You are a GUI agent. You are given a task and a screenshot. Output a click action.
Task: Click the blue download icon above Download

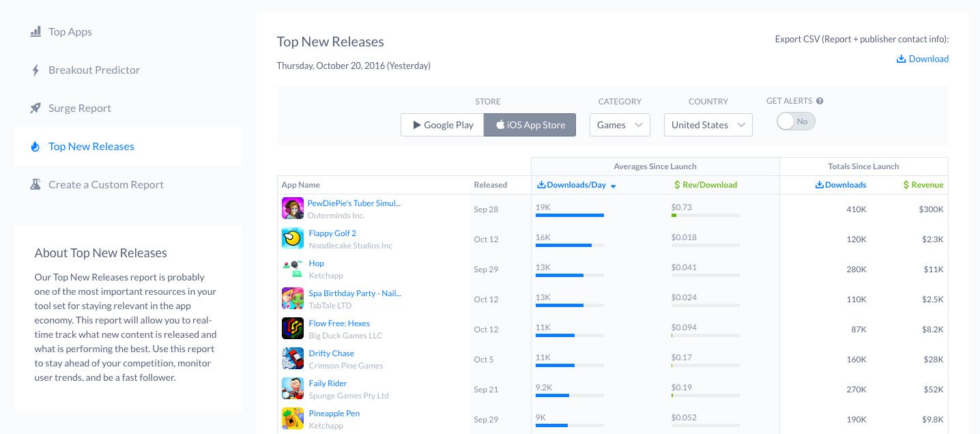pos(902,59)
